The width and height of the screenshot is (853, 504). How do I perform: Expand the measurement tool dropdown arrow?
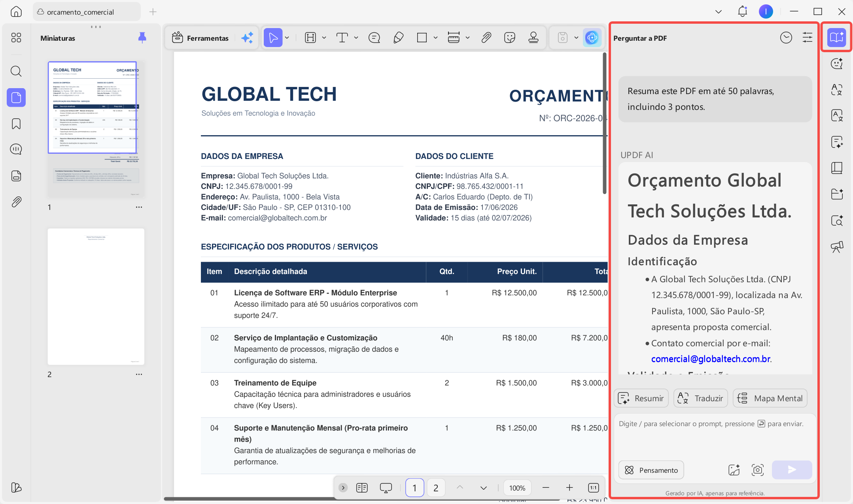coord(467,38)
